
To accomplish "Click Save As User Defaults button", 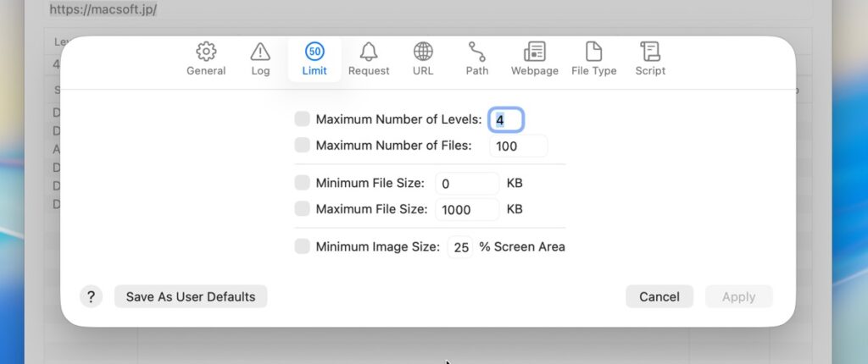I will click(191, 296).
